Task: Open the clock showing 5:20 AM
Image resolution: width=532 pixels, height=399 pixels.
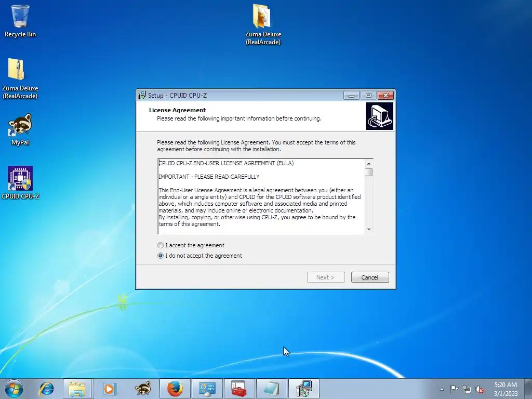Action: (x=506, y=389)
